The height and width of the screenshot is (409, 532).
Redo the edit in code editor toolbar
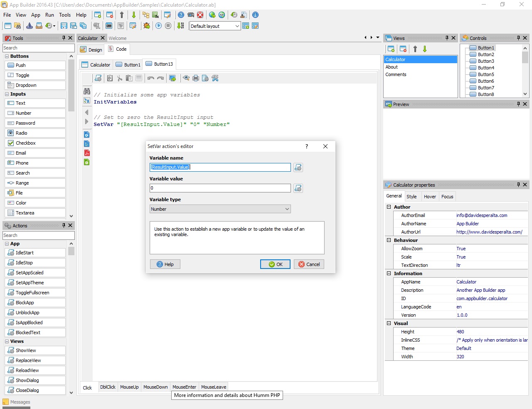[x=160, y=78]
